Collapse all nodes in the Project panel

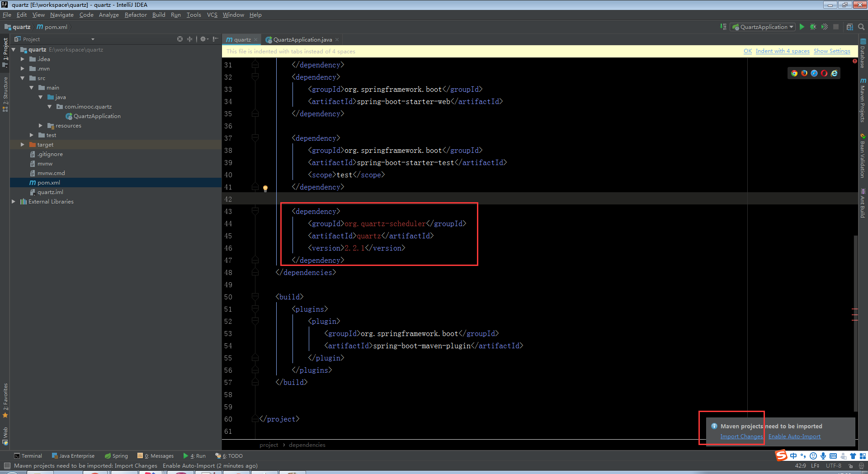tap(189, 39)
